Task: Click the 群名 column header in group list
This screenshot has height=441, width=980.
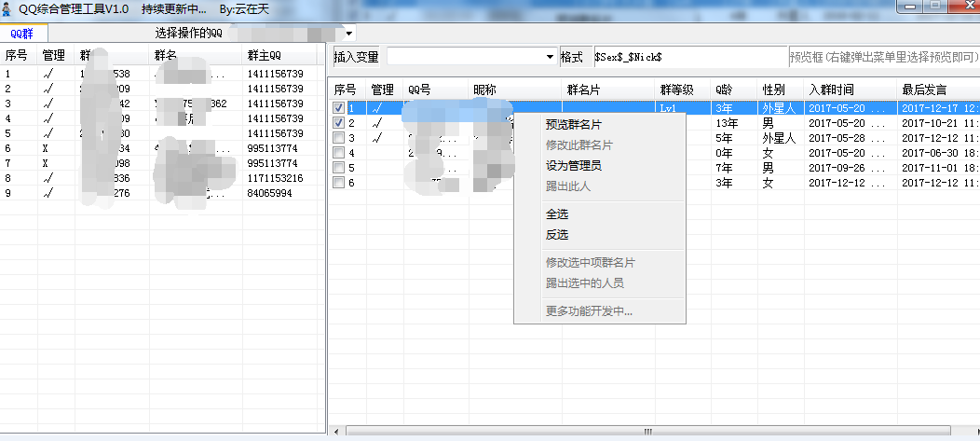Action: pyautogui.click(x=196, y=56)
